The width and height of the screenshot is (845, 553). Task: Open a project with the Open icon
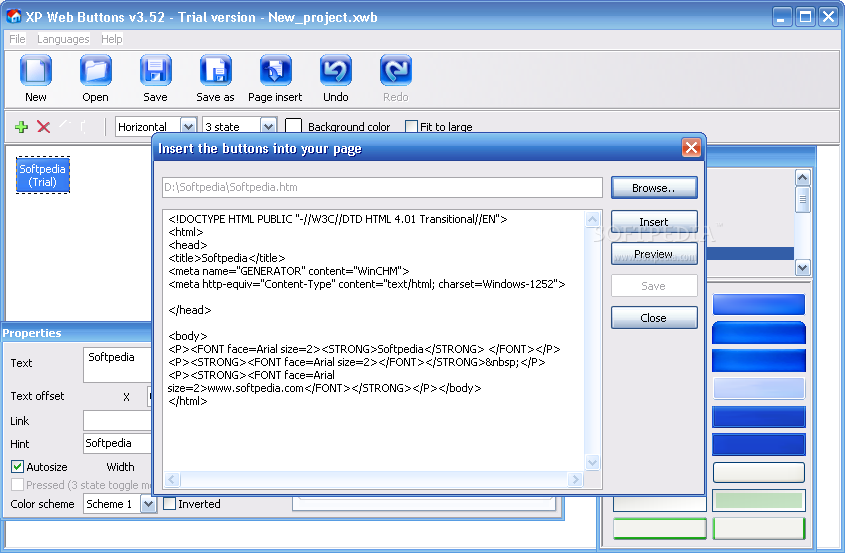(x=95, y=71)
